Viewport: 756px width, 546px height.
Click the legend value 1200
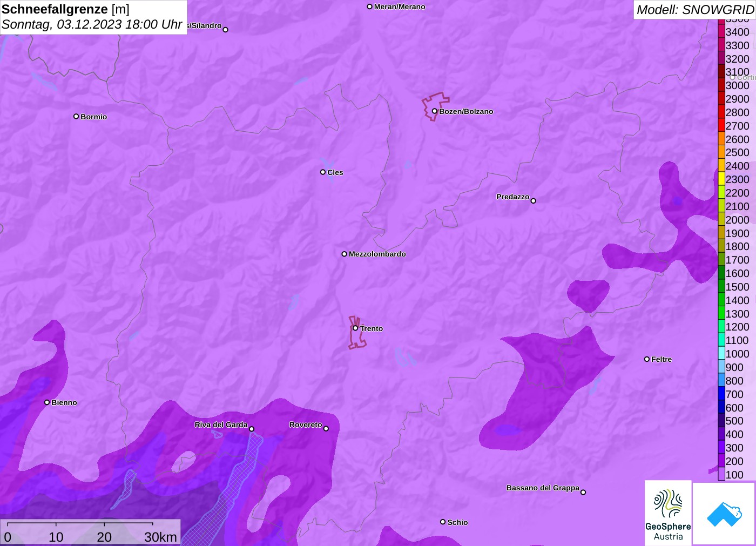click(737, 327)
